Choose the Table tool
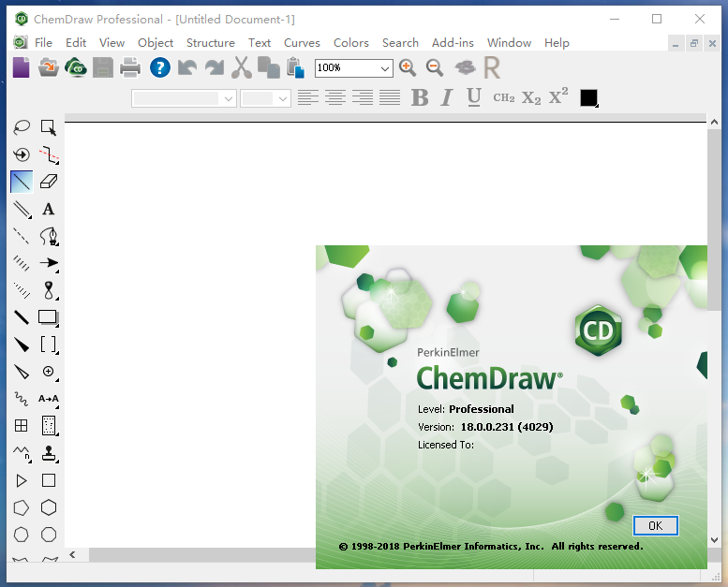This screenshot has height=587, width=728. (x=21, y=426)
